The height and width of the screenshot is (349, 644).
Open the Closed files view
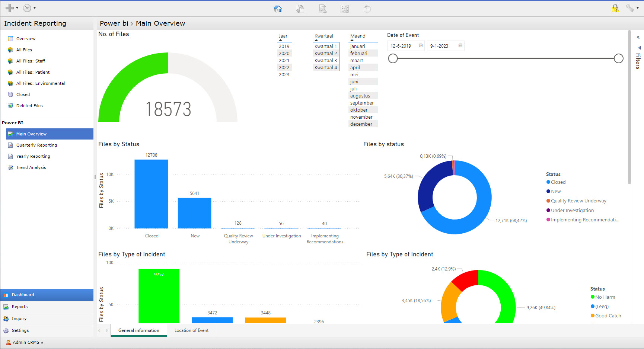(x=23, y=94)
